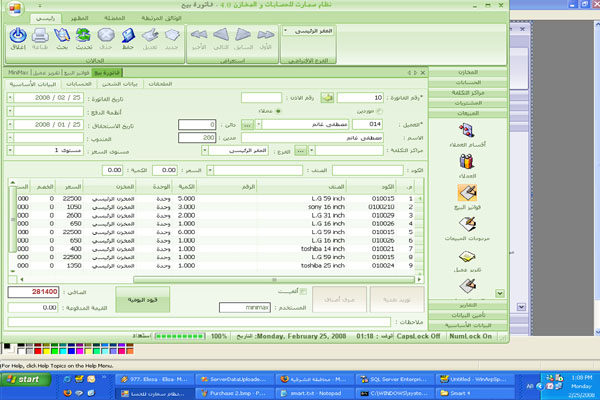Open the Related Documents (الوثائق المرتبطة) ribbon tab
This screenshot has height=400, width=600.
[x=161, y=18]
